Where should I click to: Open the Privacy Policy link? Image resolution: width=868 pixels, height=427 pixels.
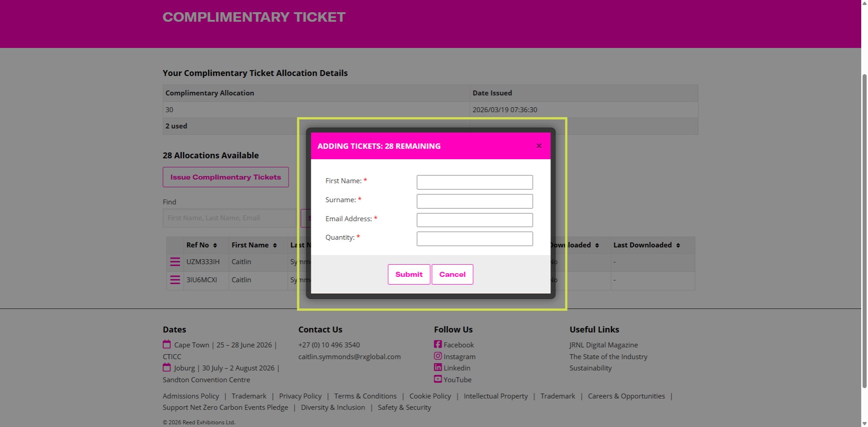pos(300,396)
